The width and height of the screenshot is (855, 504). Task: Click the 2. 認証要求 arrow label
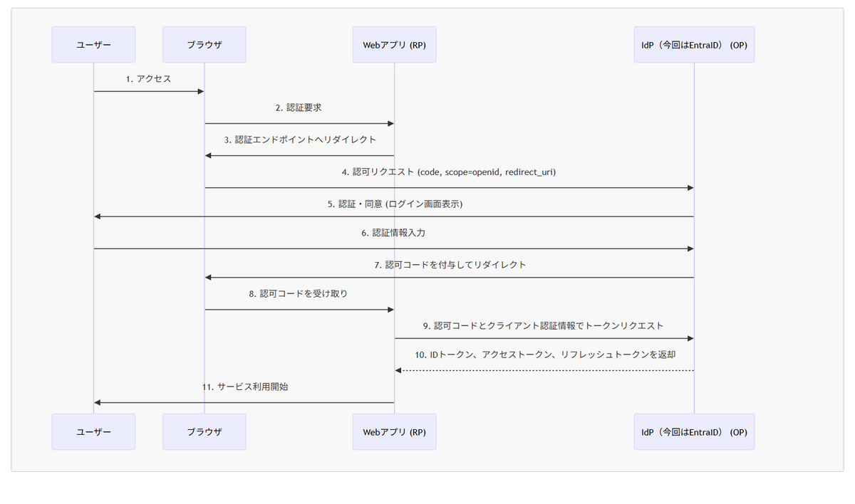(299, 107)
